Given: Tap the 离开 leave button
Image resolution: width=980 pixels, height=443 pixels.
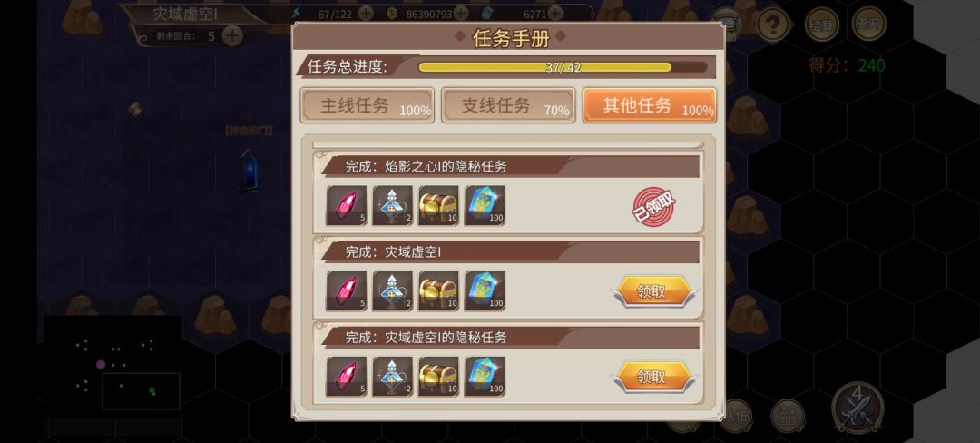Looking at the screenshot, I should 868,24.
